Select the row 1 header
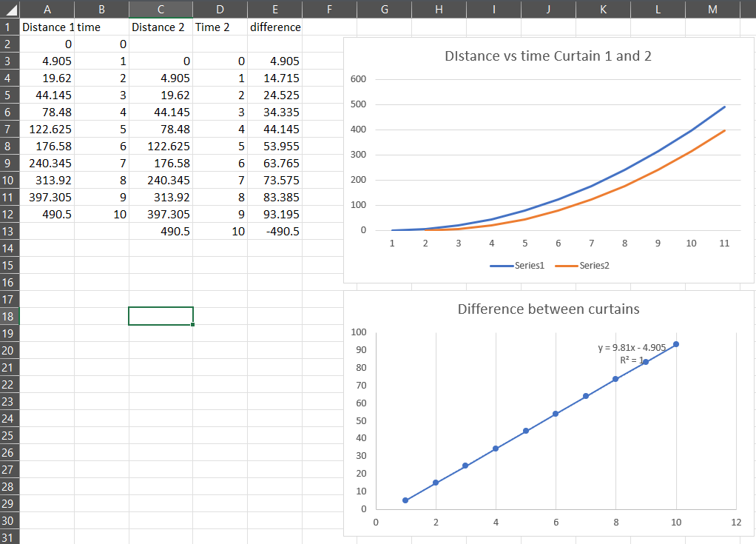This screenshot has height=544, width=756. [10, 27]
